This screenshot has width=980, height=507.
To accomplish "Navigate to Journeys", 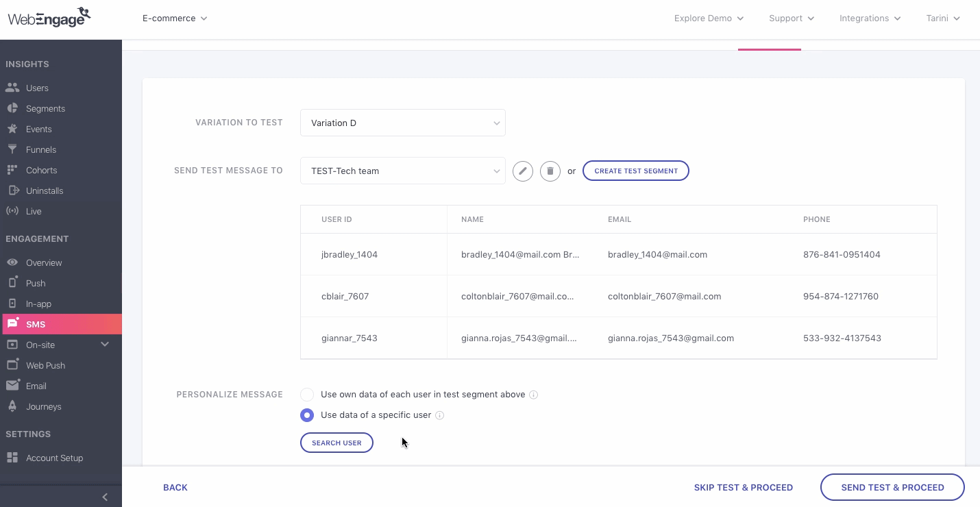I will pyautogui.click(x=44, y=406).
